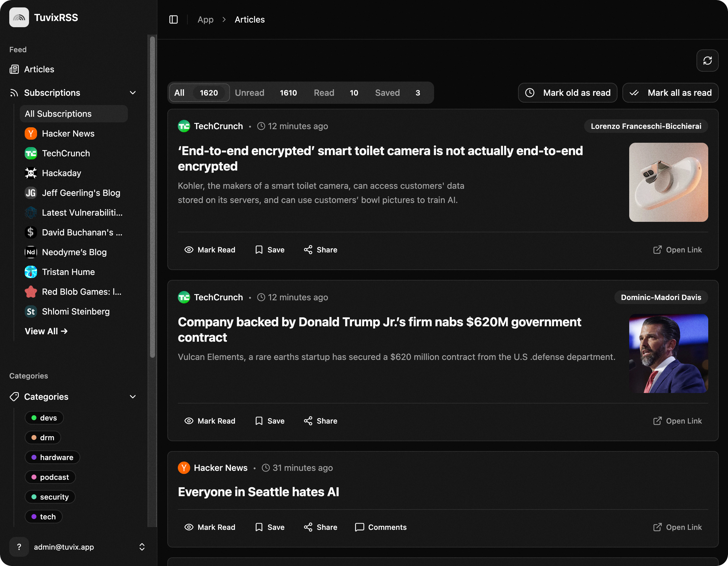Click the refresh articles icon button

click(707, 60)
